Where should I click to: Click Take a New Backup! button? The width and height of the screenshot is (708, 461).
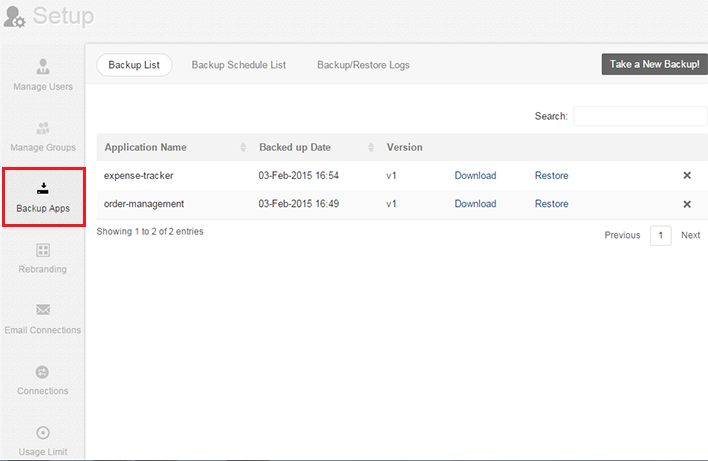(654, 64)
